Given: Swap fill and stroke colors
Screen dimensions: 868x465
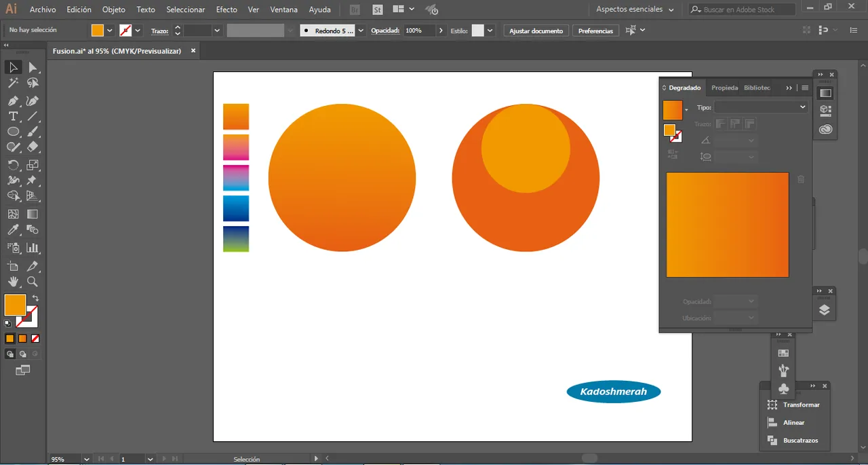Looking at the screenshot, I should (x=35, y=299).
